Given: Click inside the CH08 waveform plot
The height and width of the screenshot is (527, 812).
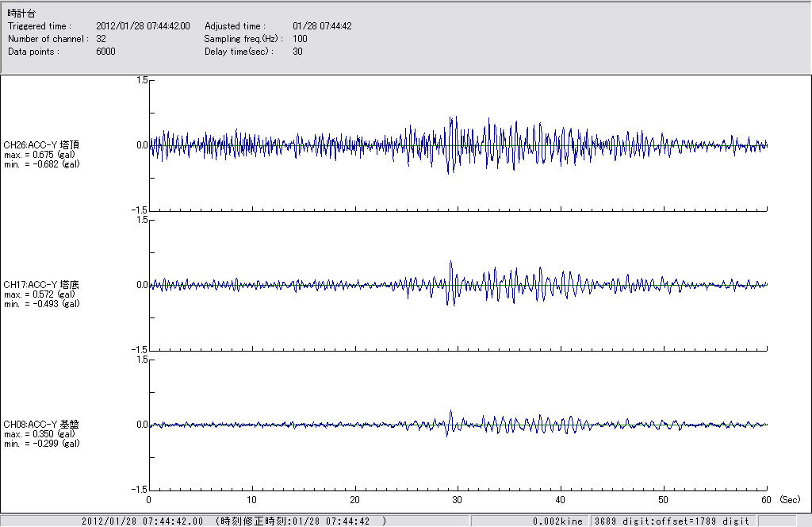Looking at the screenshot, I should pyautogui.click(x=458, y=425).
